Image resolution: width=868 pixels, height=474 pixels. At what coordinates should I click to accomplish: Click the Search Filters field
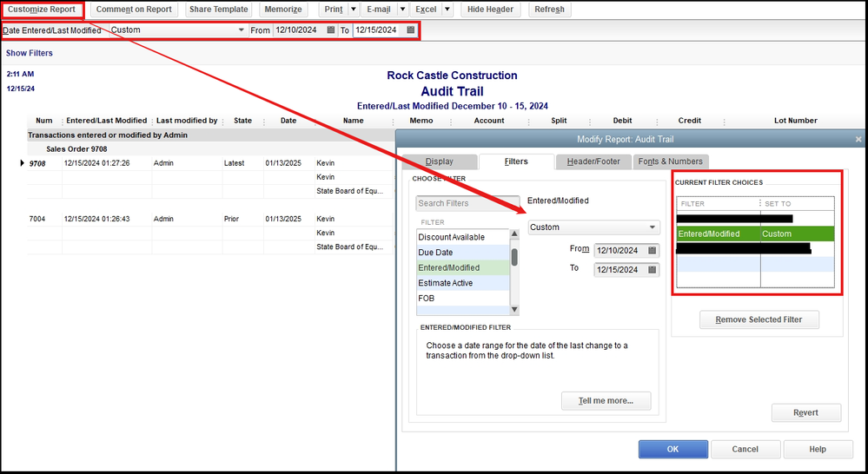(x=467, y=203)
